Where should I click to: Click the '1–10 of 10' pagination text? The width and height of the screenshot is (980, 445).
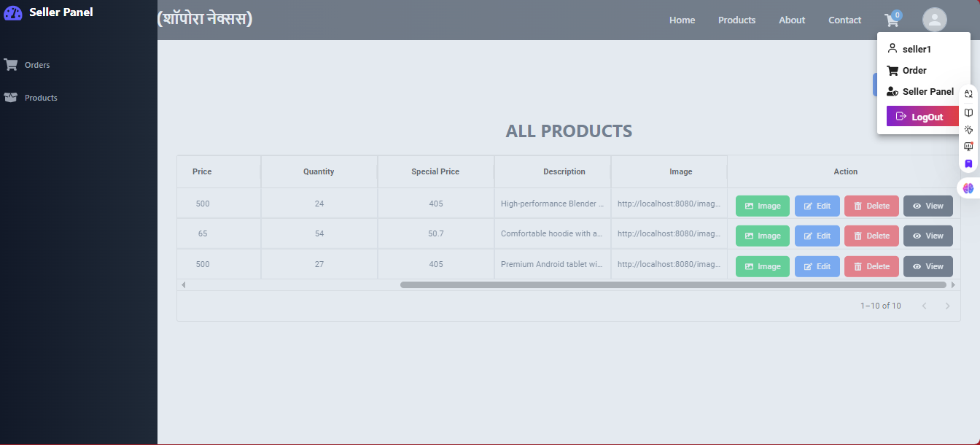[x=880, y=306]
